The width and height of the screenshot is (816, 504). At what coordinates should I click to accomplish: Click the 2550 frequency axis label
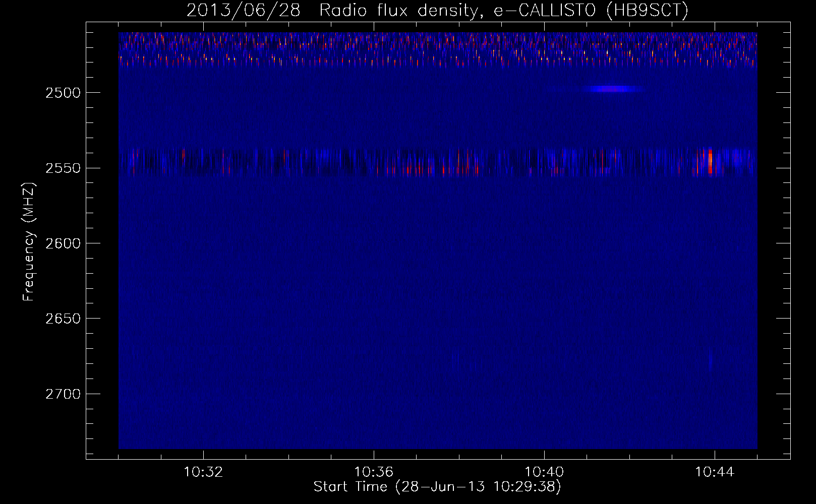click(x=63, y=168)
